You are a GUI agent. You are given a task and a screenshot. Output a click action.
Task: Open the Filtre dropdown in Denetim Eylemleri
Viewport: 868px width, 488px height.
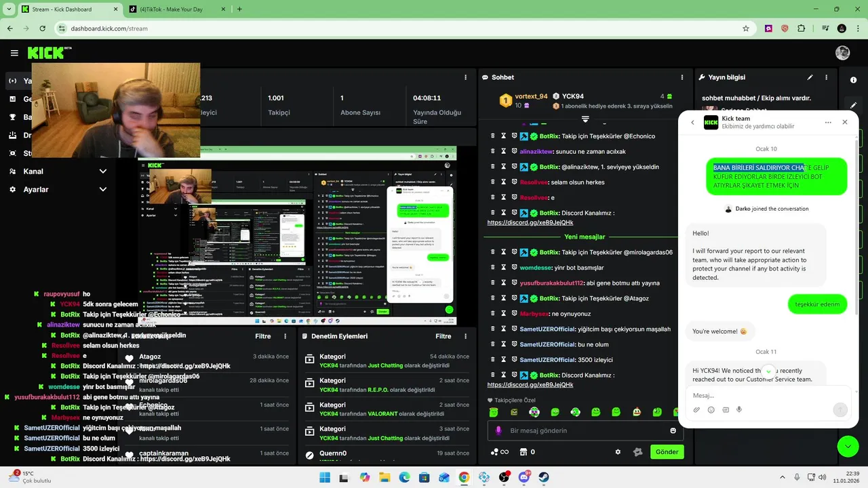click(443, 336)
